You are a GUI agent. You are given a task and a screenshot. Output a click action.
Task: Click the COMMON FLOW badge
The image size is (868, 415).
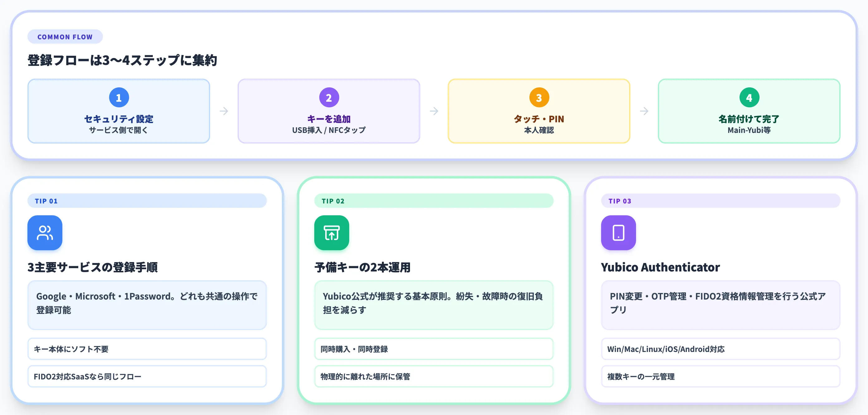65,37
